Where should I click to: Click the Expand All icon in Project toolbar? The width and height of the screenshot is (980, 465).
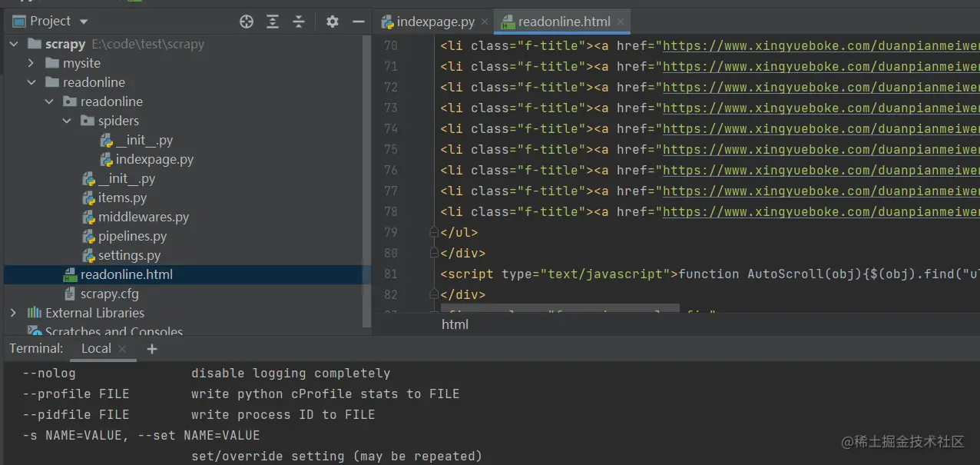coord(273,22)
